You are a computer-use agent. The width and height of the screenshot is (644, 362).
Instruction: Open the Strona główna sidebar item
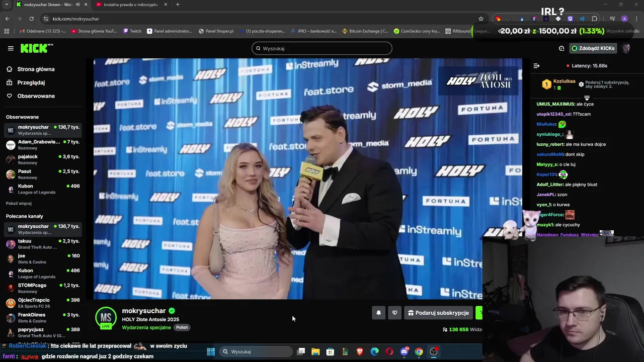point(36,69)
